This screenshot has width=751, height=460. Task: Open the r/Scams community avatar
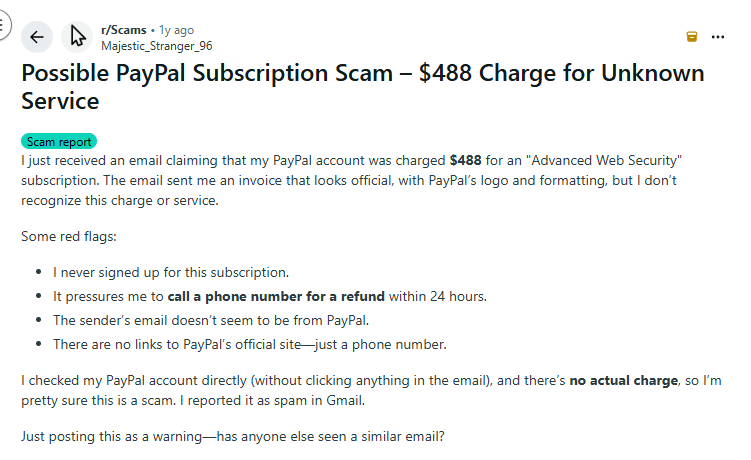coord(77,37)
